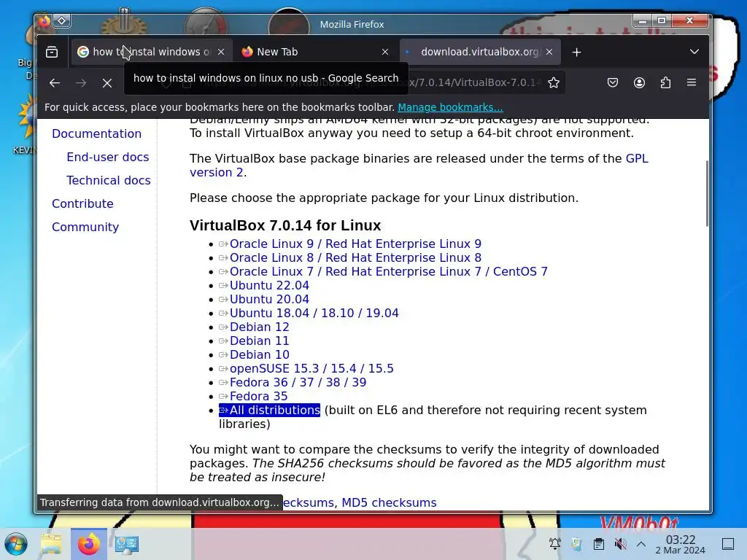
Task: Open the Contribute sidebar link
Action: [x=82, y=204]
